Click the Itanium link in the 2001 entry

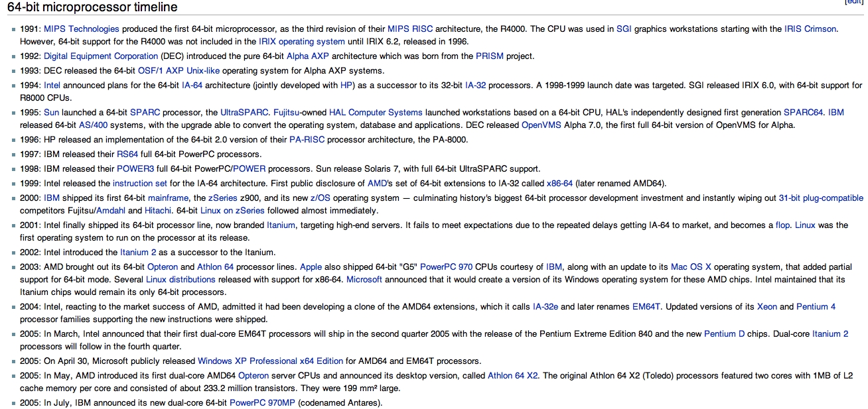(x=281, y=225)
